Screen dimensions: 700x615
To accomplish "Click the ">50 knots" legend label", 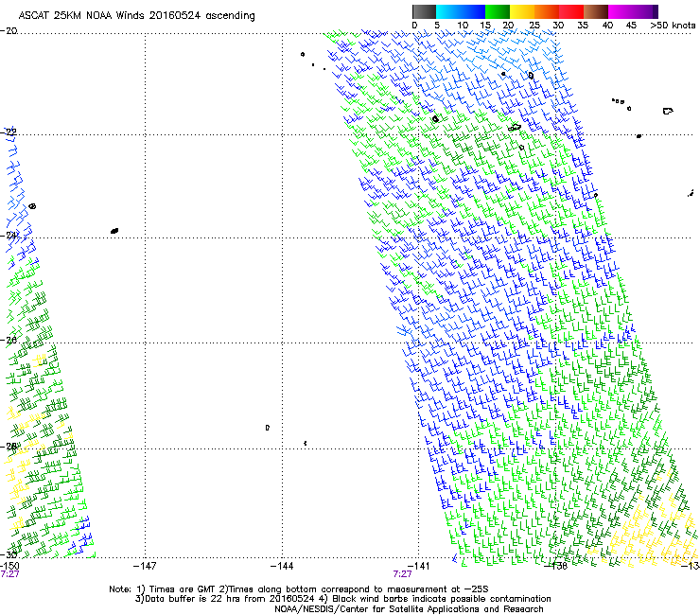I will 673,26.
